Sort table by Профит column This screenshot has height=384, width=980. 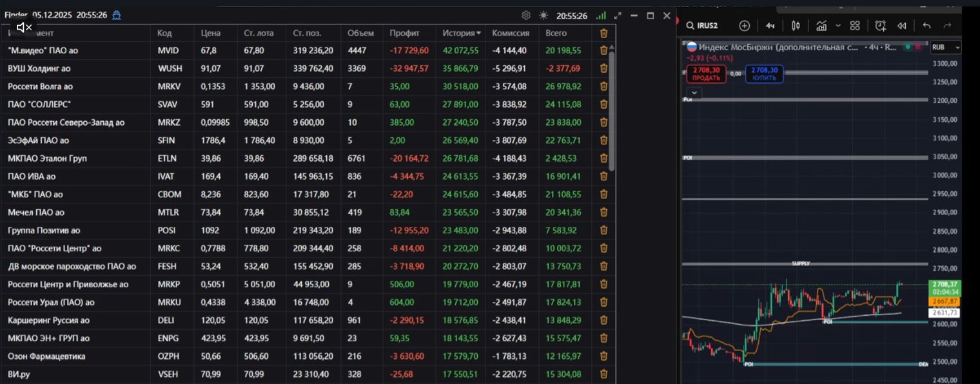[x=404, y=33]
